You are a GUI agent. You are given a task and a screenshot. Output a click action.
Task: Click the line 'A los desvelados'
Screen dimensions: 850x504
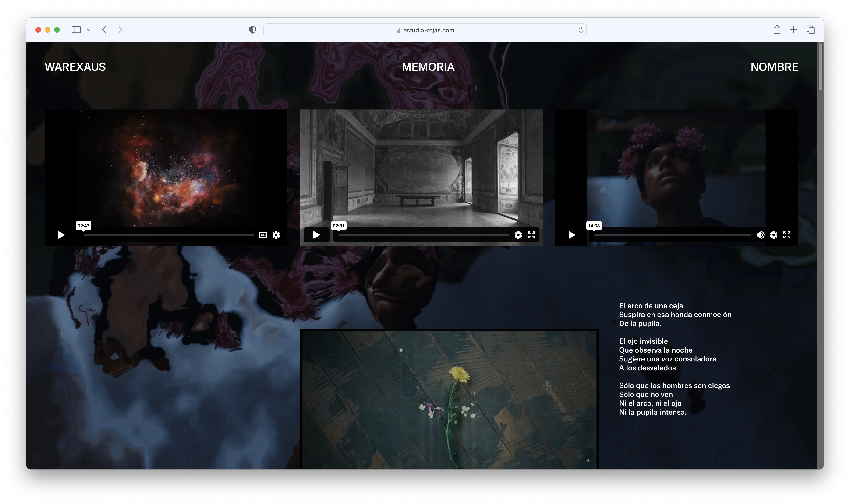click(647, 368)
